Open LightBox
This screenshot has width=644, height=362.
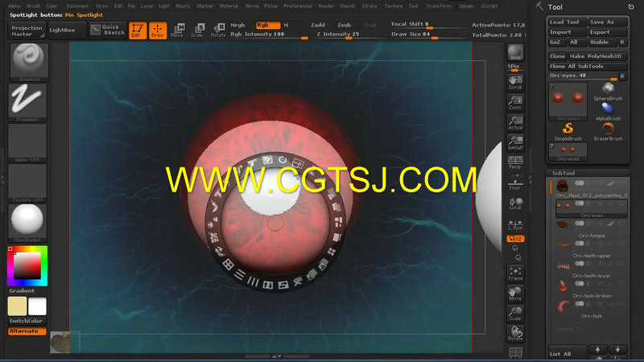tap(67, 31)
